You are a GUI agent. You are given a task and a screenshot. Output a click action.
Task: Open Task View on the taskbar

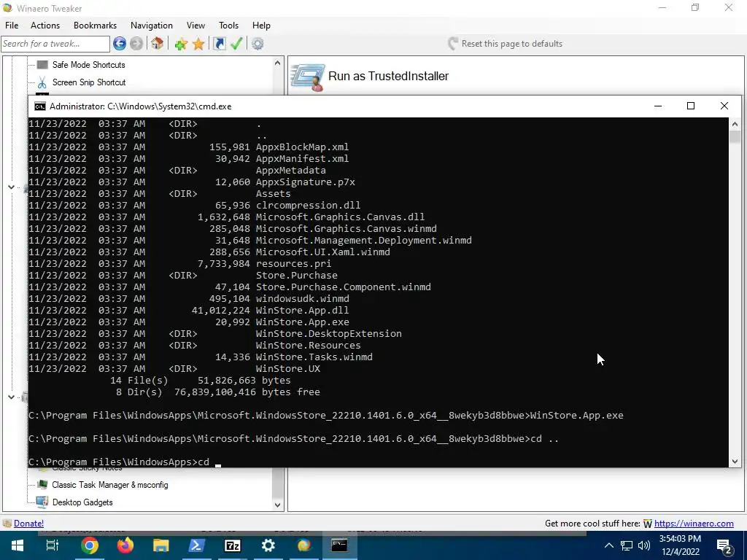(53, 545)
